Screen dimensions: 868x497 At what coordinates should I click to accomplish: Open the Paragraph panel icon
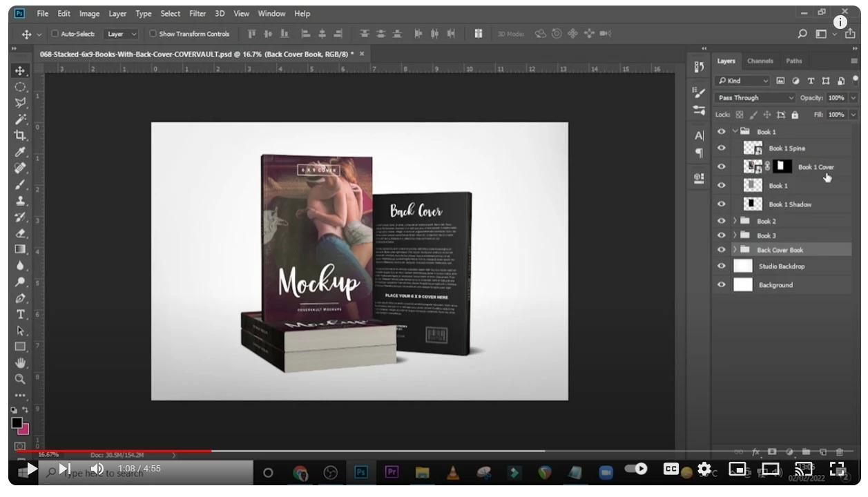699,153
